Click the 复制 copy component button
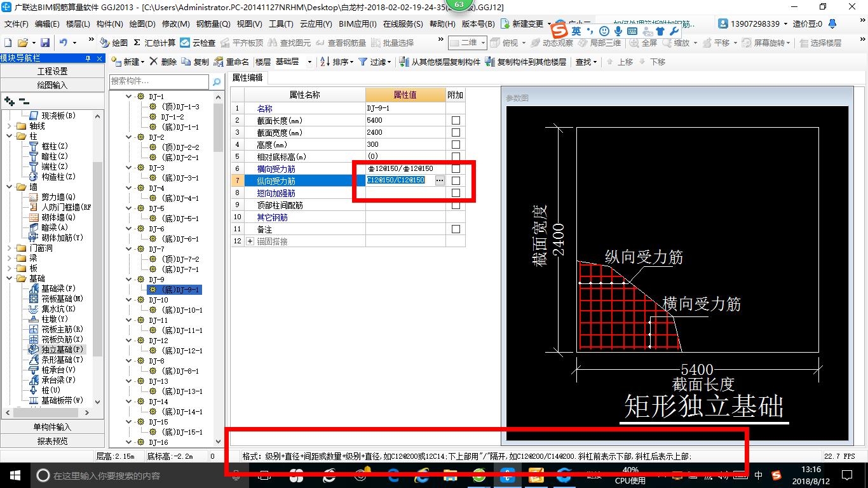 tap(195, 62)
